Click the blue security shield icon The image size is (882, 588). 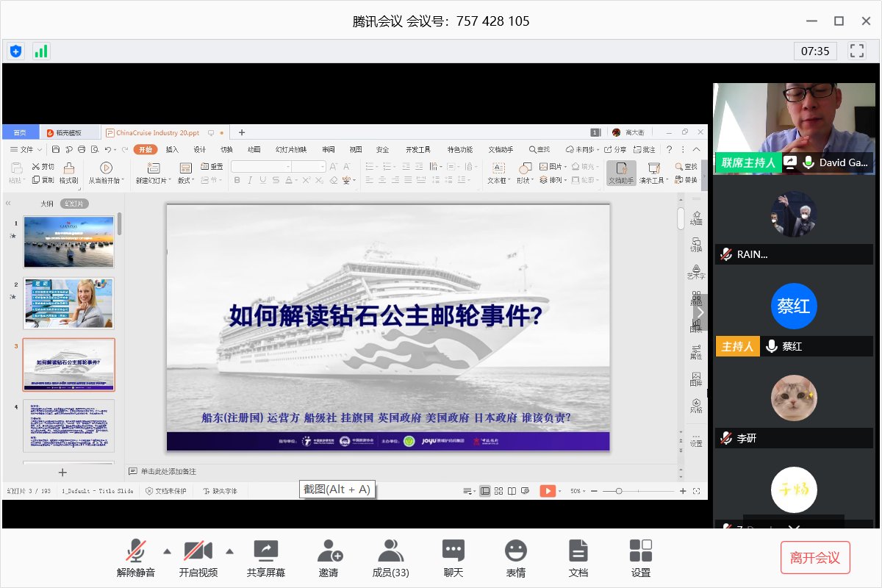16,51
